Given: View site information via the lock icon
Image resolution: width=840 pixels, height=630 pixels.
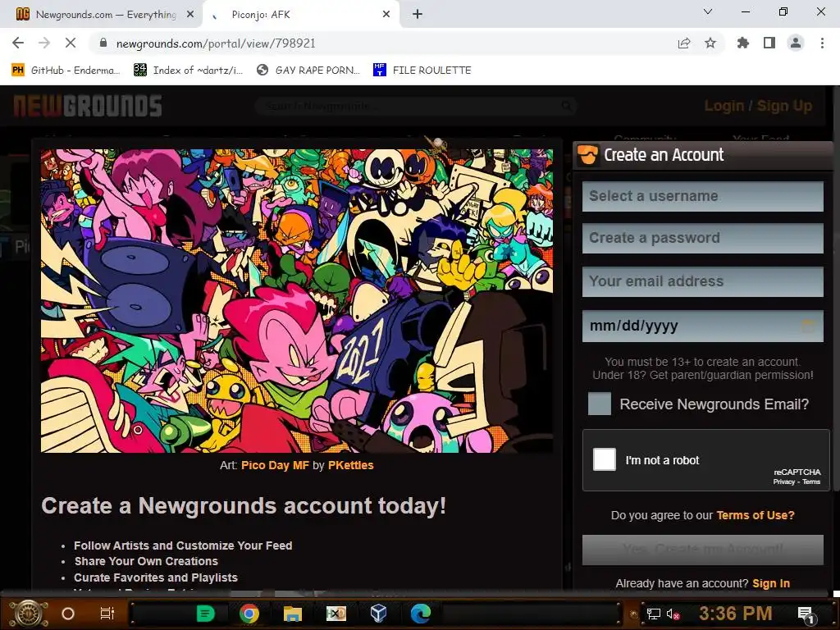Looking at the screenshot, I should (103, 43).
